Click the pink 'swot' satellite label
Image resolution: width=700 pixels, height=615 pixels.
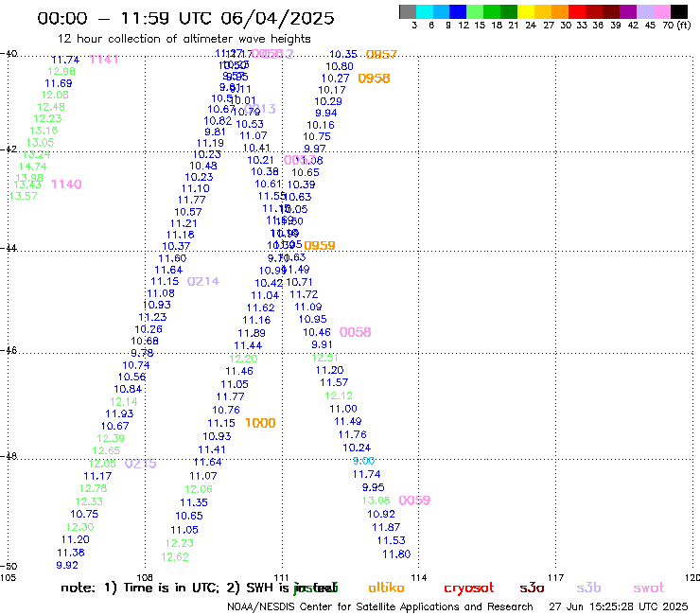coord(649,588)
